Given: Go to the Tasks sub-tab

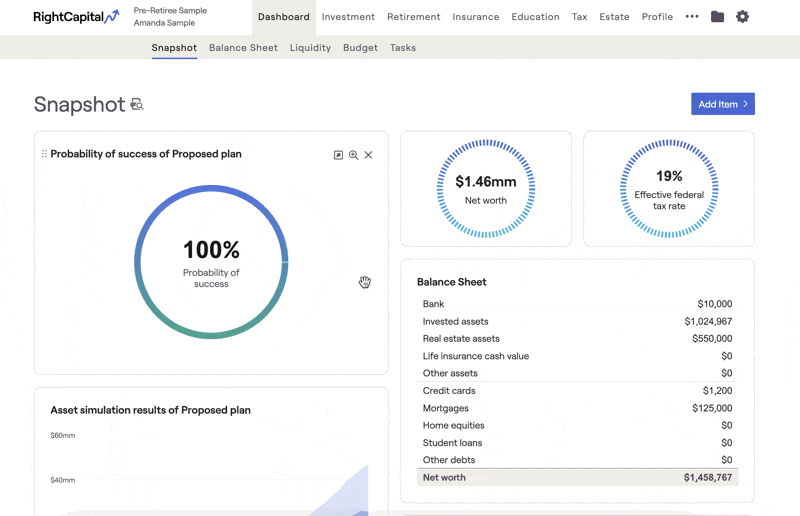Looking at the screenshot, I should pyautogui.click(x=403, y=47).
